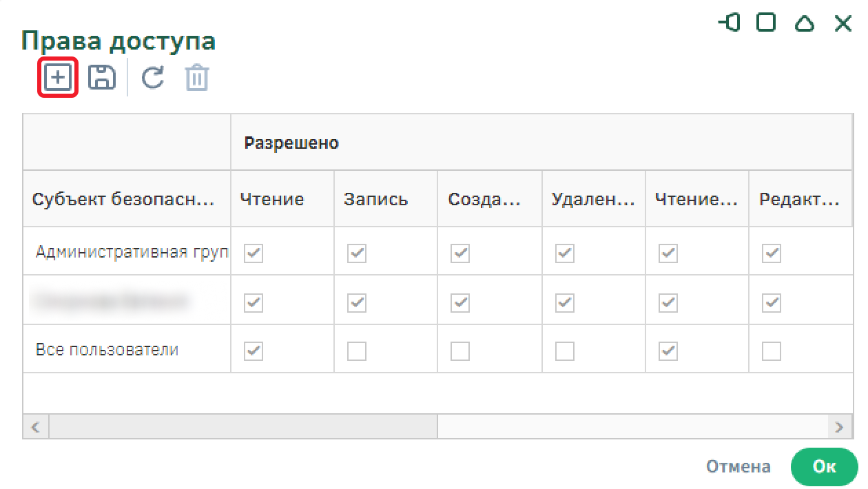Pin the dialog with the pin icon

coord(729,23)
